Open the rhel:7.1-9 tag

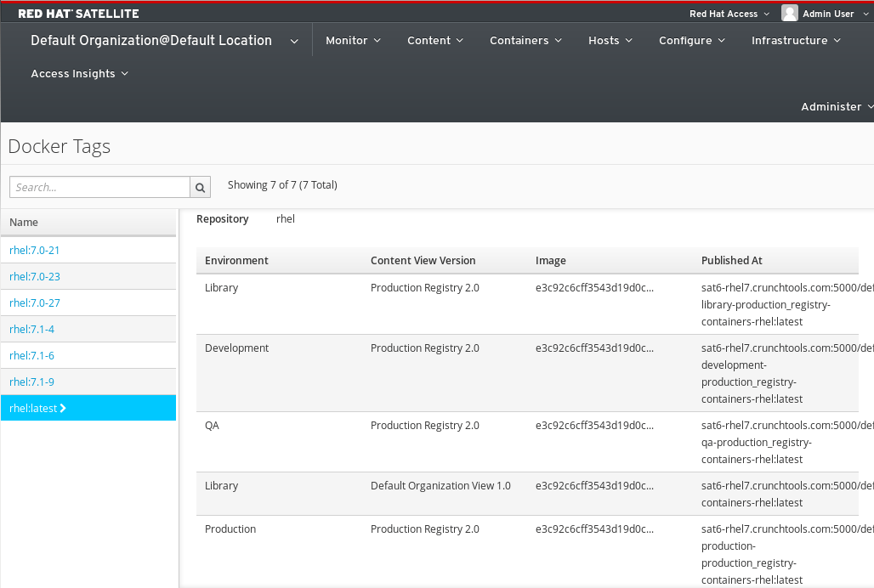coord(31,382)
